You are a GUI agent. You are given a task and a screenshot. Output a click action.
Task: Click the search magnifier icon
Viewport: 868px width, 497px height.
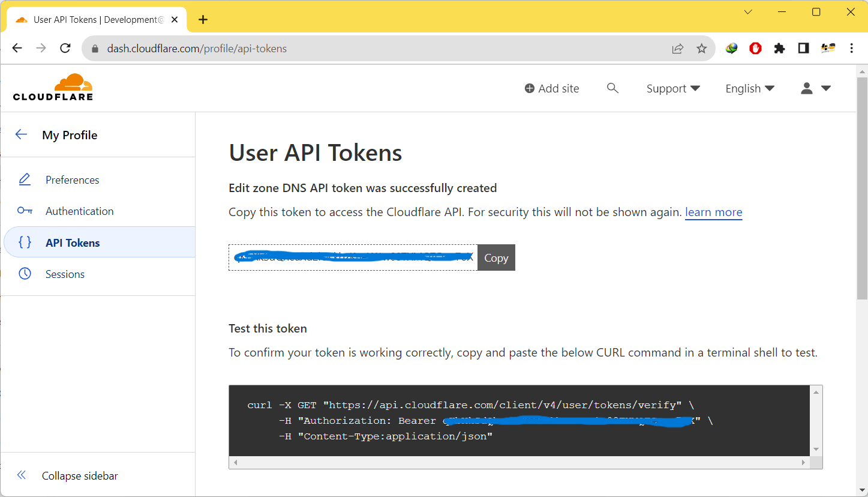[612, 88]
